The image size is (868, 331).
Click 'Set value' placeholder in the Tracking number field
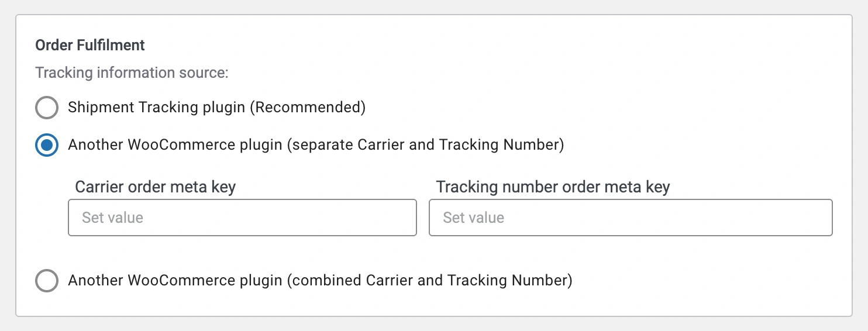click(473, 218)
